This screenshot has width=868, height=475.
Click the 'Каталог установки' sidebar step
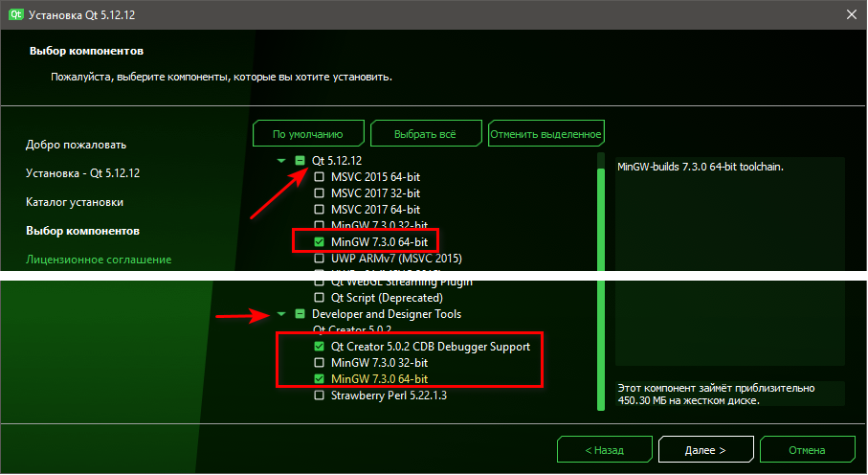75,202
